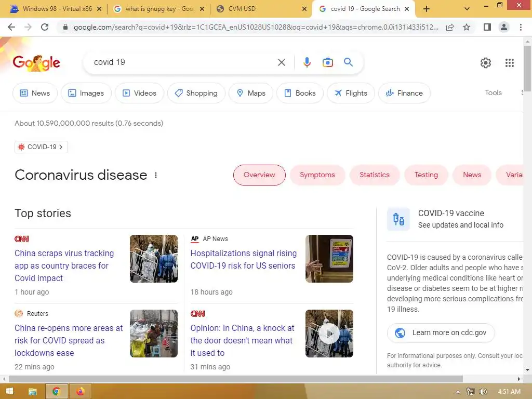Click the padlock site info icon
532x399 pixels.
click(x=65, y=27)
